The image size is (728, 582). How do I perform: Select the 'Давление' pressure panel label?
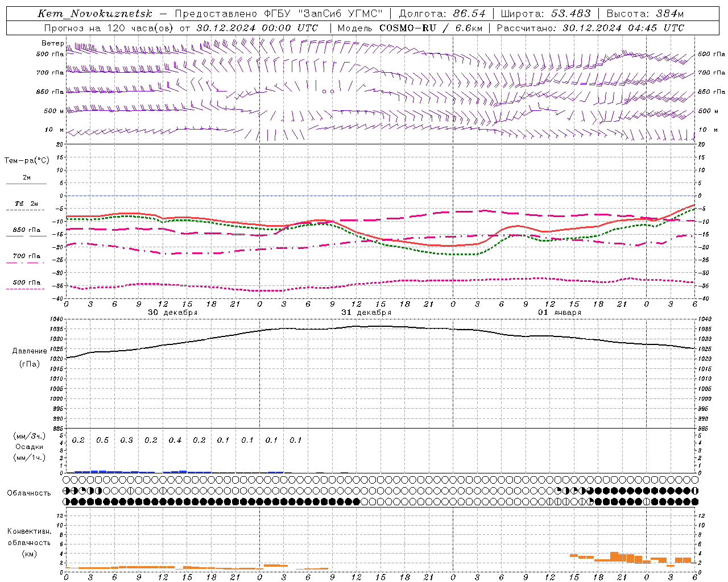tap(30, 351)
